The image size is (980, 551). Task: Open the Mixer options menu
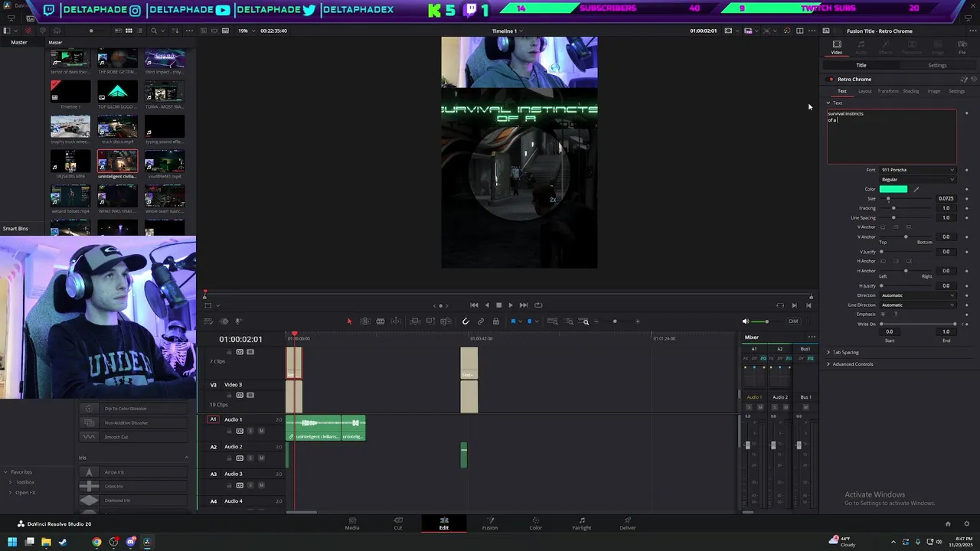(812, 337)
